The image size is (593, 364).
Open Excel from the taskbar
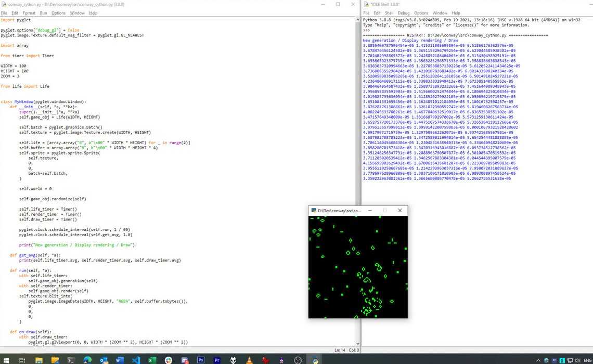pyautogui.click(x=152, y=360)
